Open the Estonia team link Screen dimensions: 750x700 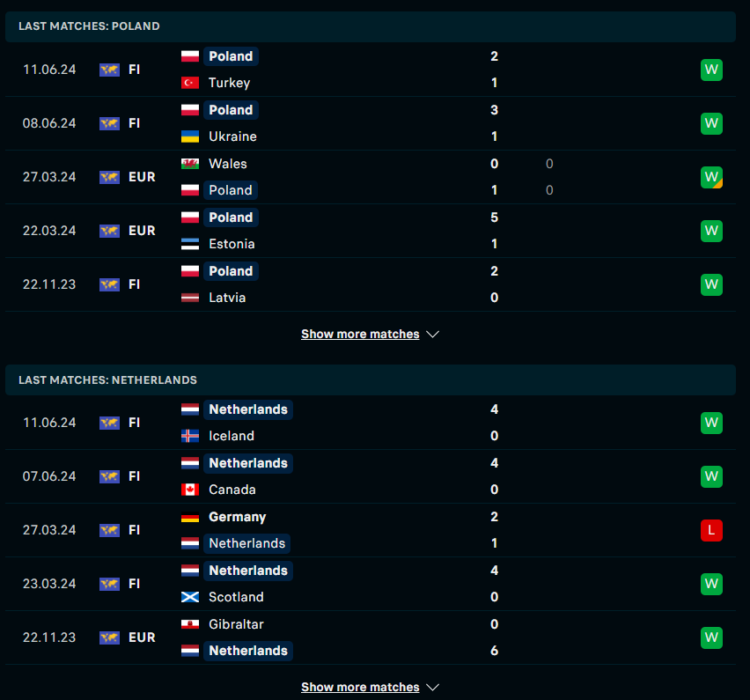pos(232,244)
